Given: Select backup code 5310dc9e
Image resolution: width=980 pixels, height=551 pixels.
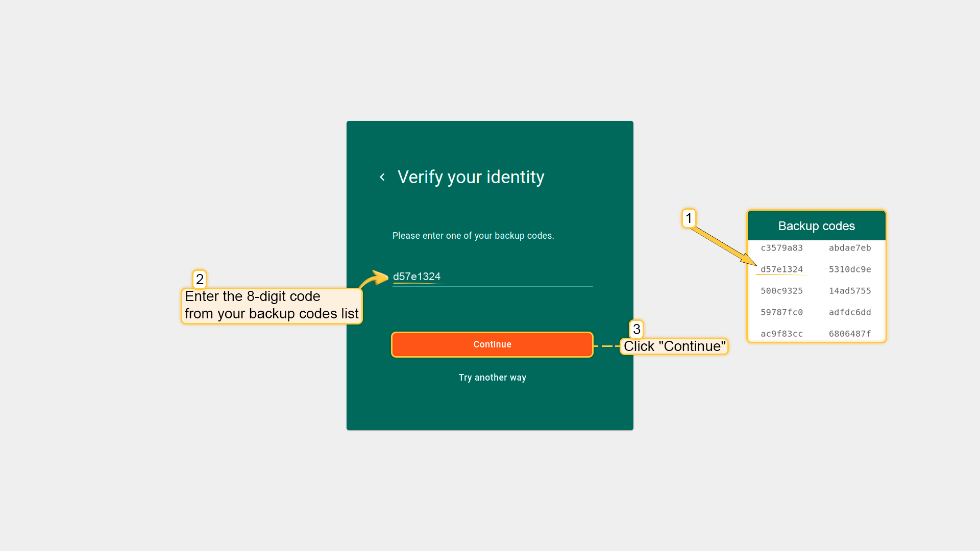Looking at the screenshot, I should click(x=850, y=269).
